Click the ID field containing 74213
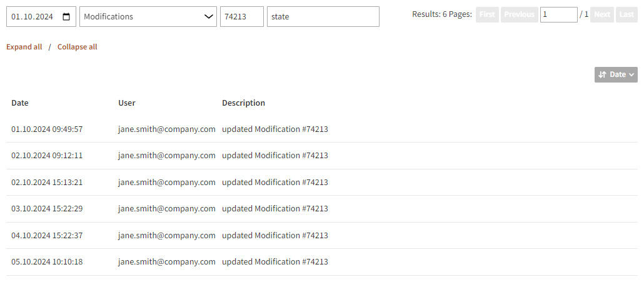The width and height of the screenshot is (644, 282). [241, 17]
